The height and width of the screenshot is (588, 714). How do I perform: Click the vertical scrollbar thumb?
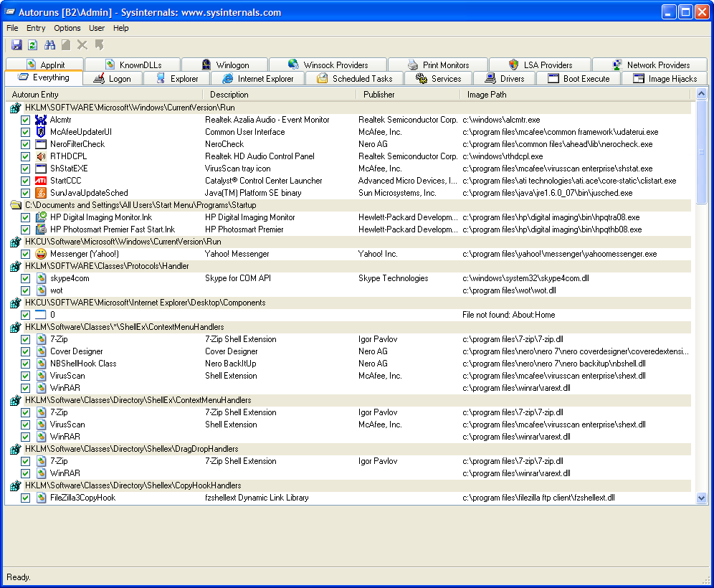point(701,152)
